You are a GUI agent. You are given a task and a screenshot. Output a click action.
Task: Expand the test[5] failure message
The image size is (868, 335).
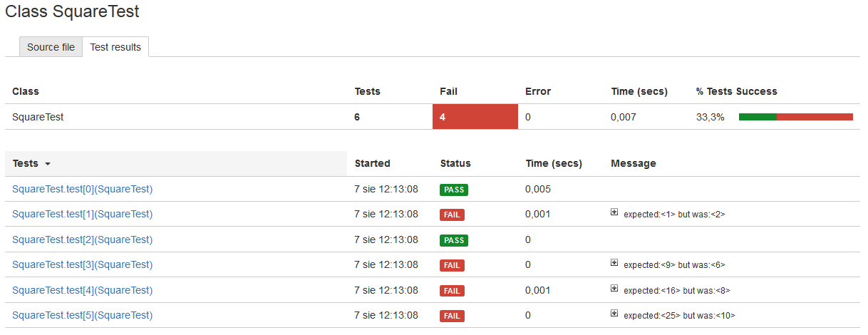pos(614,314)
